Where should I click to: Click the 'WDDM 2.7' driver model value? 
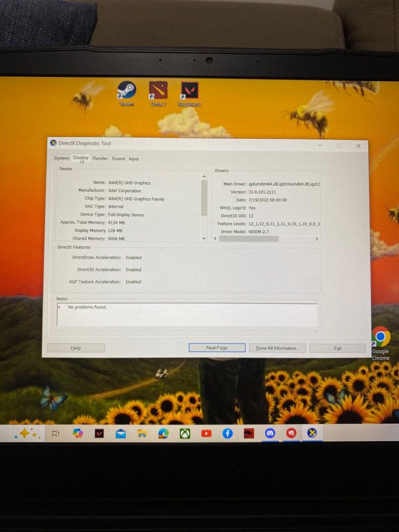(259, 232)
